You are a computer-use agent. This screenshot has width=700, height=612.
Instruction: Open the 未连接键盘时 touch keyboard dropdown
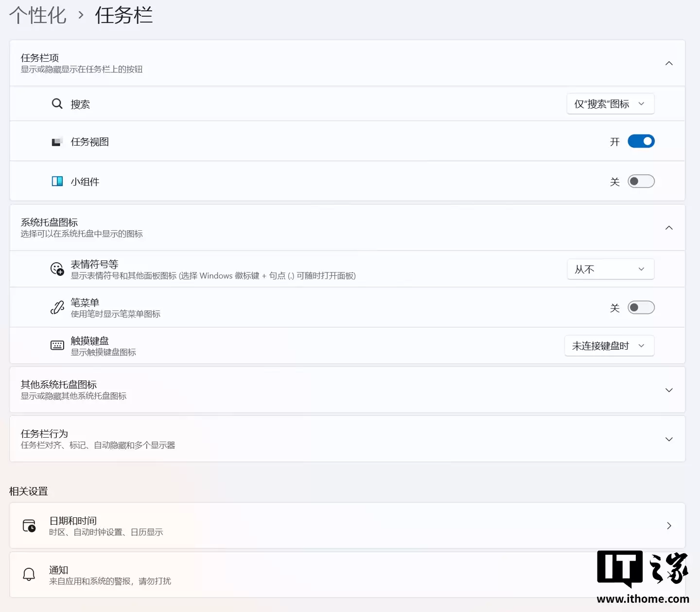(609, 345)
